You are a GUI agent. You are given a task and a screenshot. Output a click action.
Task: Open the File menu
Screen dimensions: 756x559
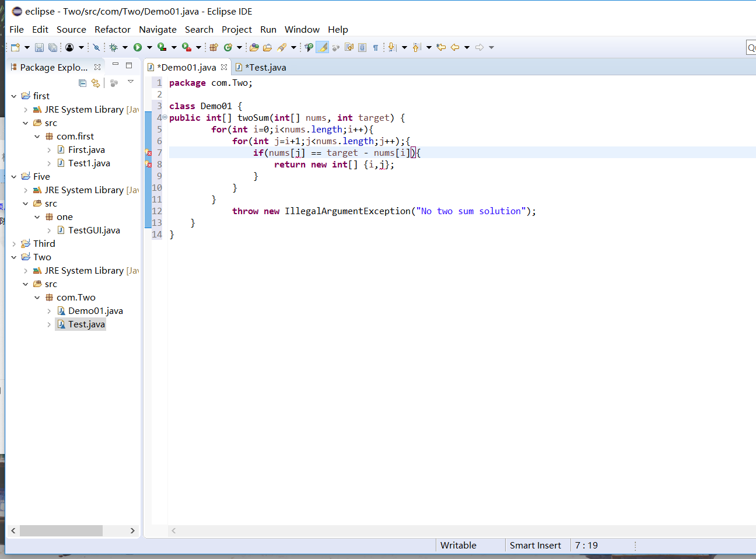click(17, 29)
